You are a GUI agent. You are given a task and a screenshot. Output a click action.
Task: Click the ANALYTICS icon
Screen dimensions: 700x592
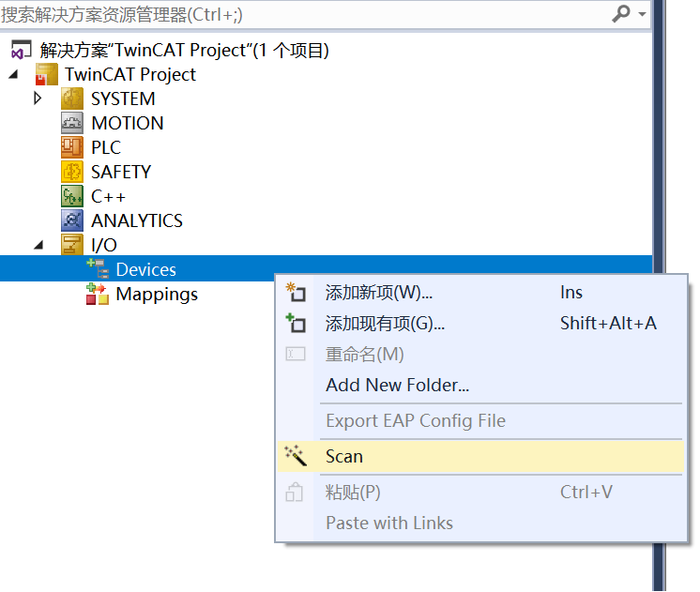[72, 220]
